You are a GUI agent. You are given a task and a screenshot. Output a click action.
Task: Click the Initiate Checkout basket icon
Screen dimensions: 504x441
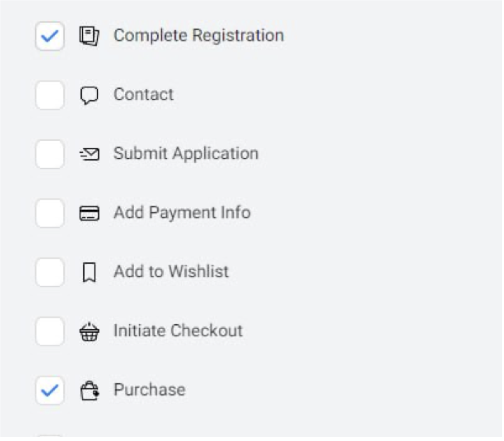point(89,332)
